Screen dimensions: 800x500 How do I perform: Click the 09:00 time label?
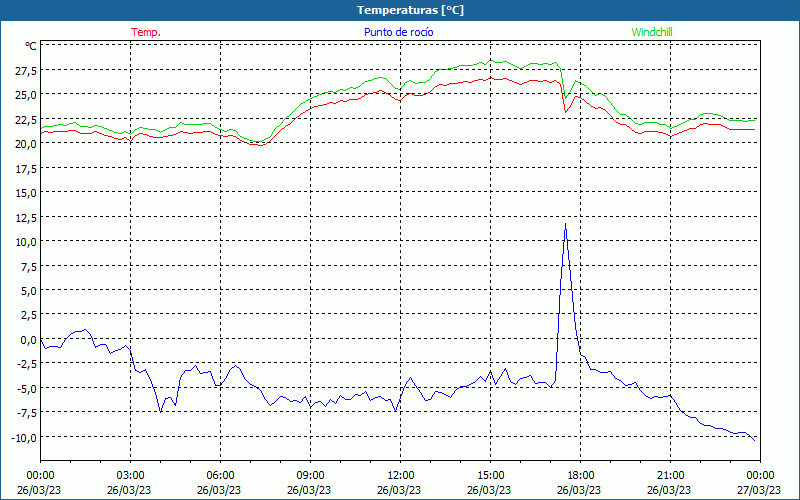(310, 476)
